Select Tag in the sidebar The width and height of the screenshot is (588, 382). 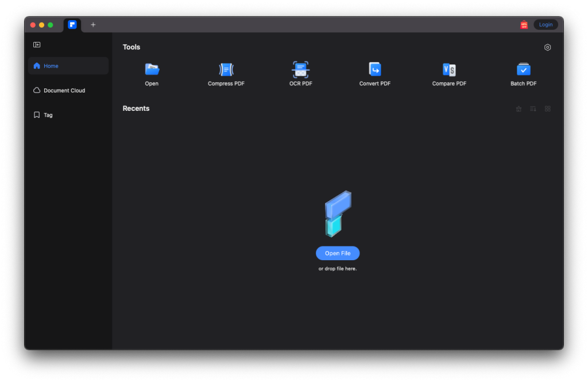48,115
